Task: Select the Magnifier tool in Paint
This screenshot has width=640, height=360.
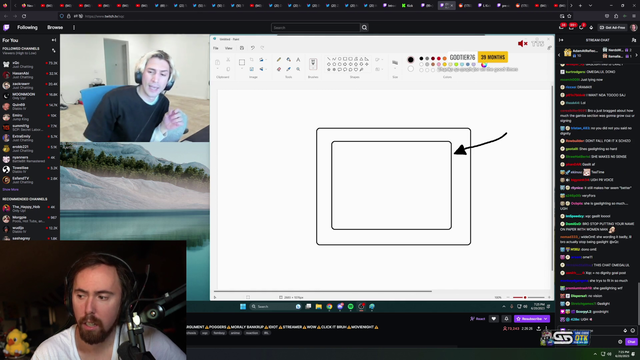Action: (x=298, y=69)
